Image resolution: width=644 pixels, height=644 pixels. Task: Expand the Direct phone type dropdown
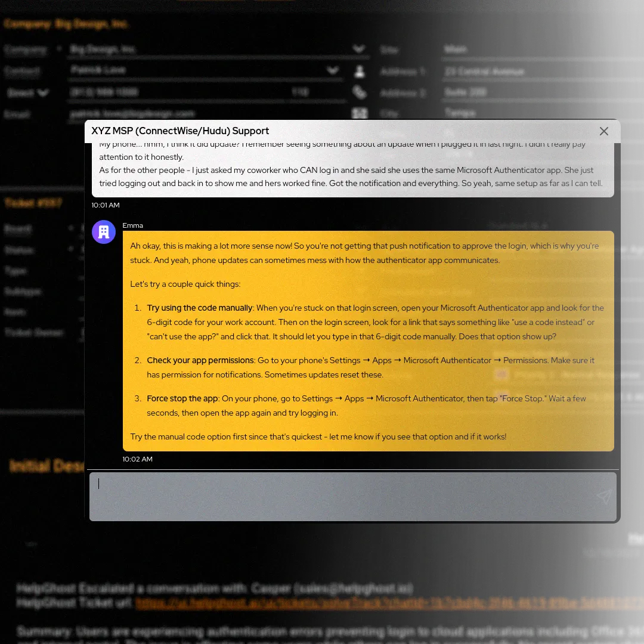point(43,93)
